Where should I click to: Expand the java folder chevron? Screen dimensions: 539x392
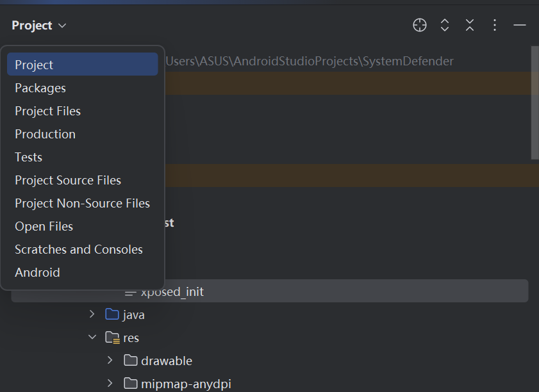(x=92, y=314)
